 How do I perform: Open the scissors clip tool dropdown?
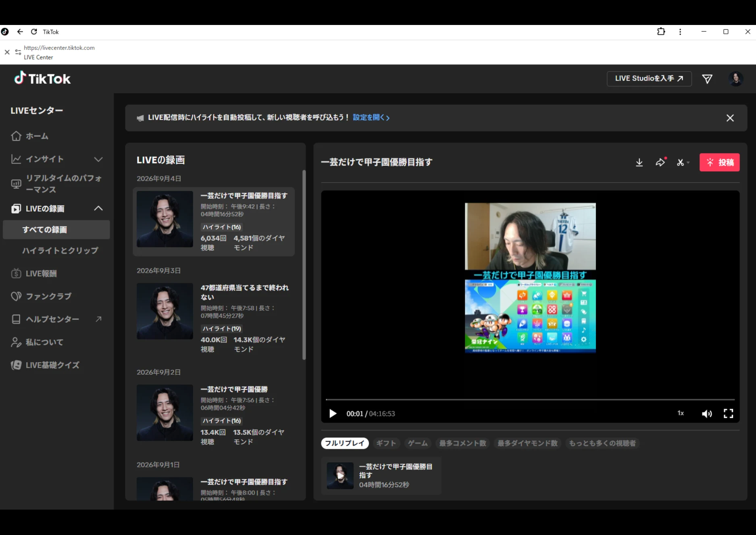click(683, 162)
